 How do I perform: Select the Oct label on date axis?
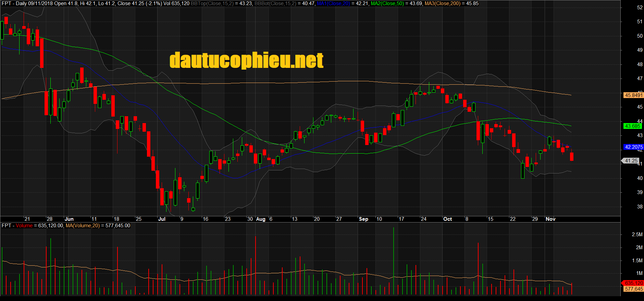tap(447, 219)
